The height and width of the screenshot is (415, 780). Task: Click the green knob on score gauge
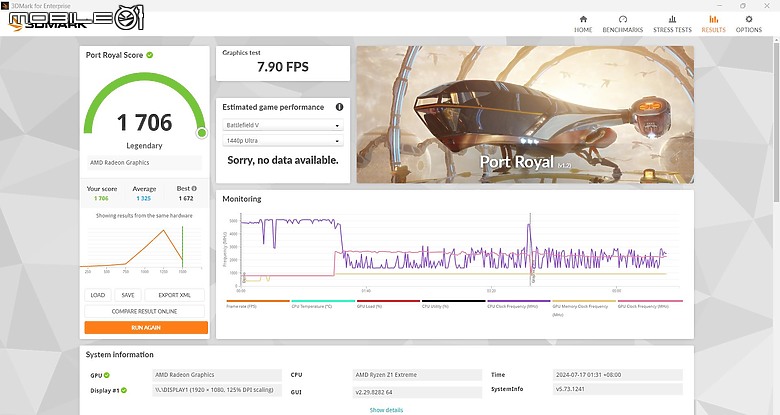(201, 133)
